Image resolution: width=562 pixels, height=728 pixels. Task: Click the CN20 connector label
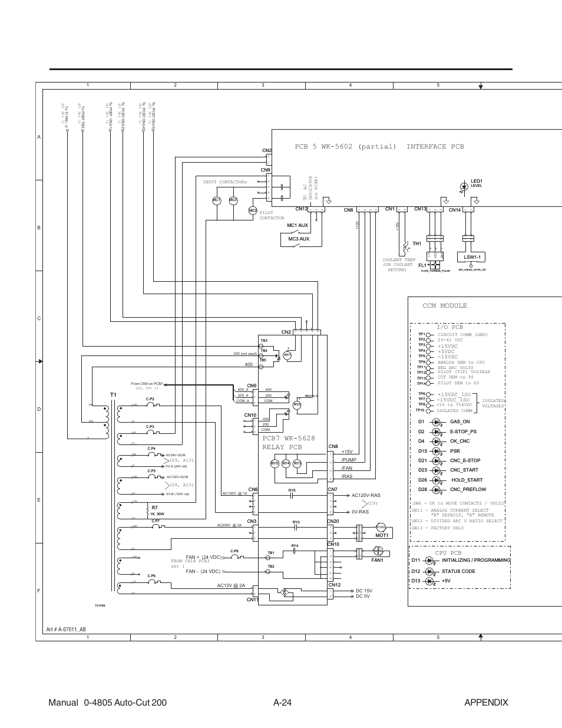coord(333,522)
